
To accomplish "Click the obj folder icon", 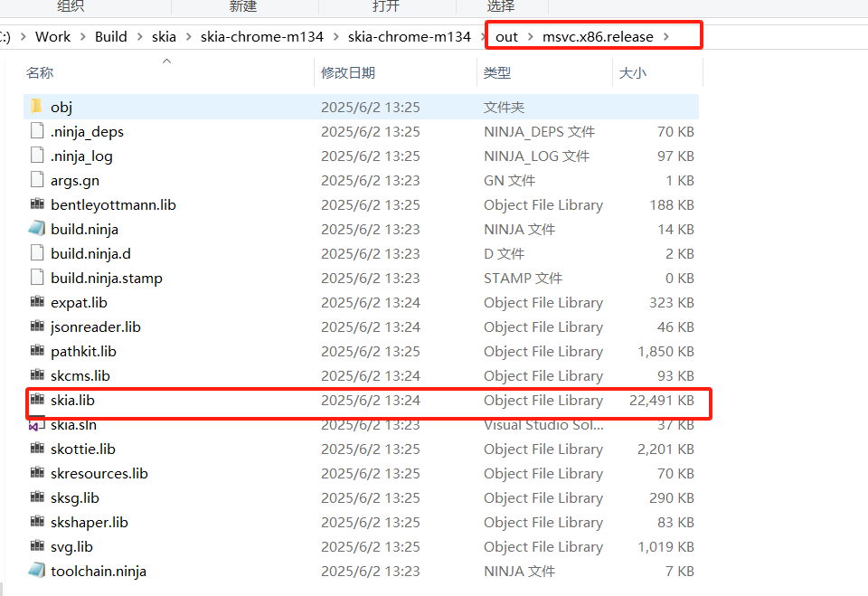I will [36, 107].
